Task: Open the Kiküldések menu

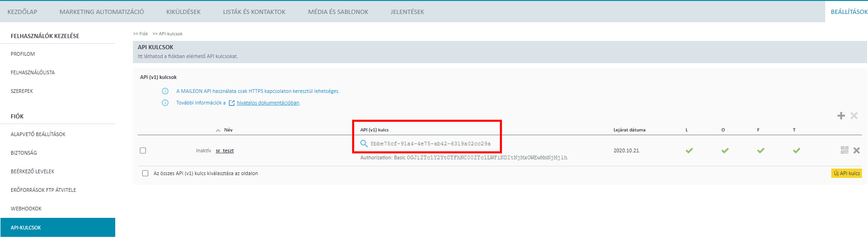Action: click(184, 12)
